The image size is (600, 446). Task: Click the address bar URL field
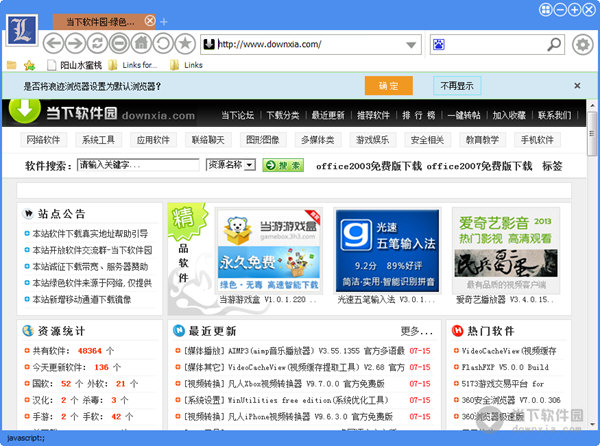(x=310, y=44)
